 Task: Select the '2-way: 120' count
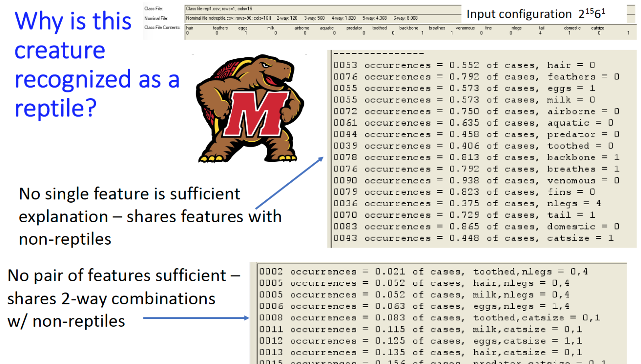(287, 18)
